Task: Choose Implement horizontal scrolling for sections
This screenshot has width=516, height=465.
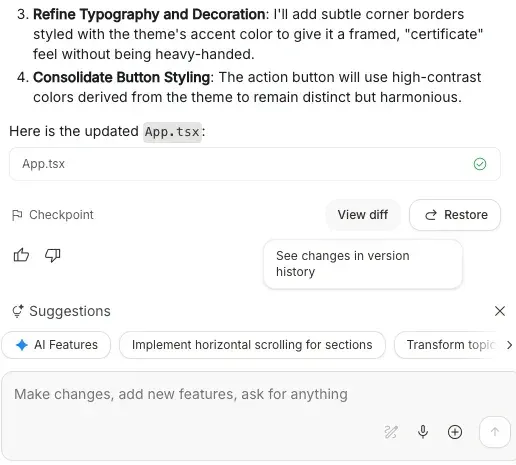Action: pos(252,345)
